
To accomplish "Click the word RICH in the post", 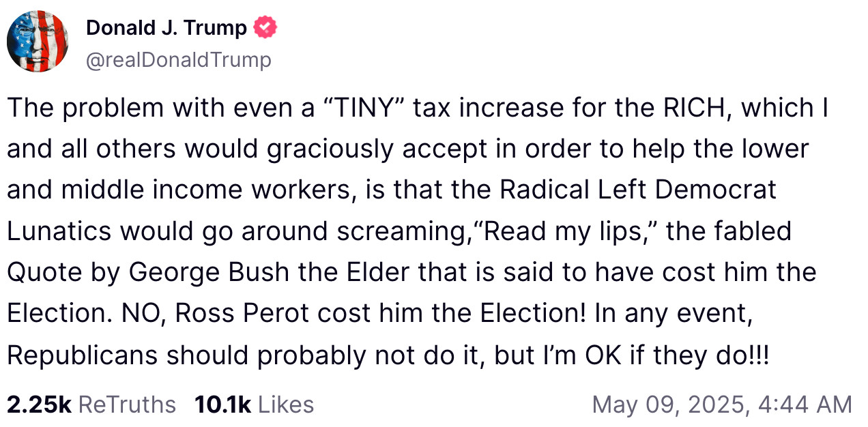I will (x=699, y=108).
